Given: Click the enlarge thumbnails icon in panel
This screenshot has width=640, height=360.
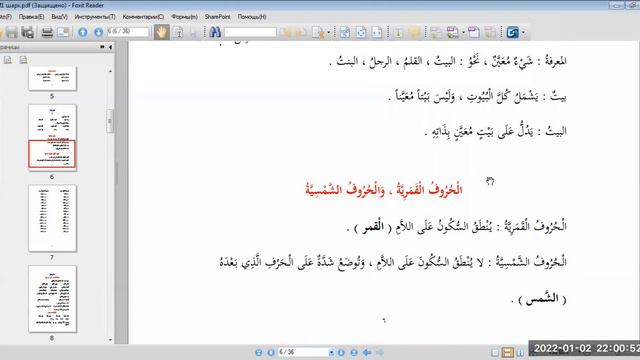Looking at the screenshot, I should pyautogui.click(x=8, y=60).
